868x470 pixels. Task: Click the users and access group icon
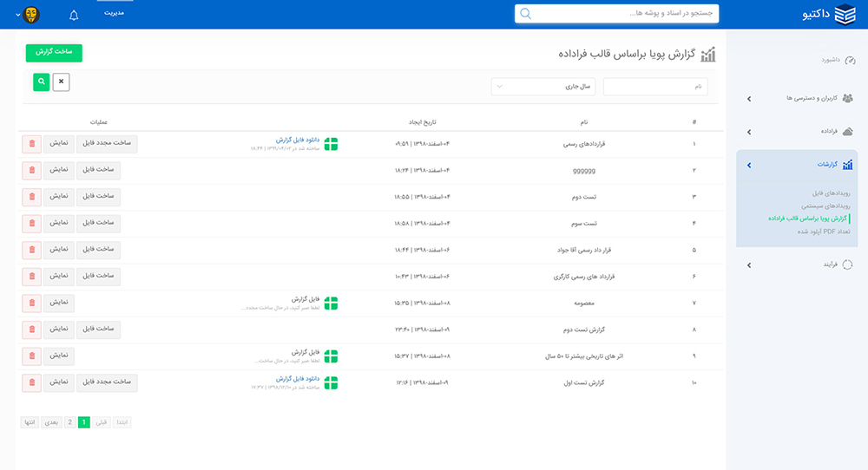(847, 99)
